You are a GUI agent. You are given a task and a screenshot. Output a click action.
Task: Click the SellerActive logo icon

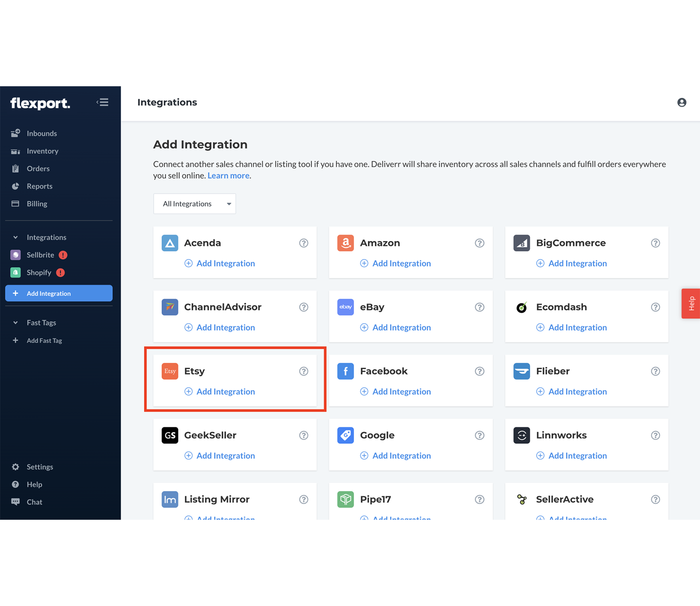(522, 500)
